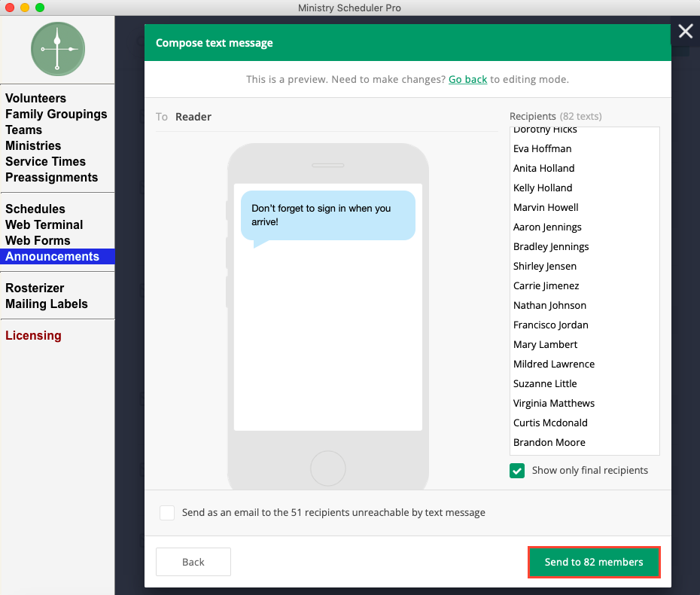This screenshot has height=595, width=700.
Task: Select Web Terminal in the sidebar
Action: (44, 224)
